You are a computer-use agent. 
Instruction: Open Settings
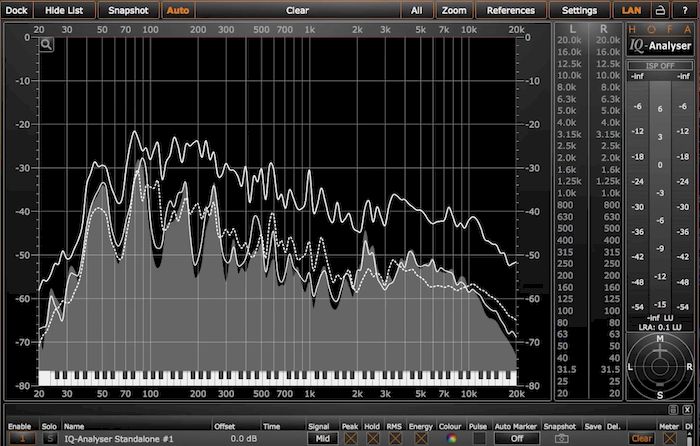tap(579, 10)
